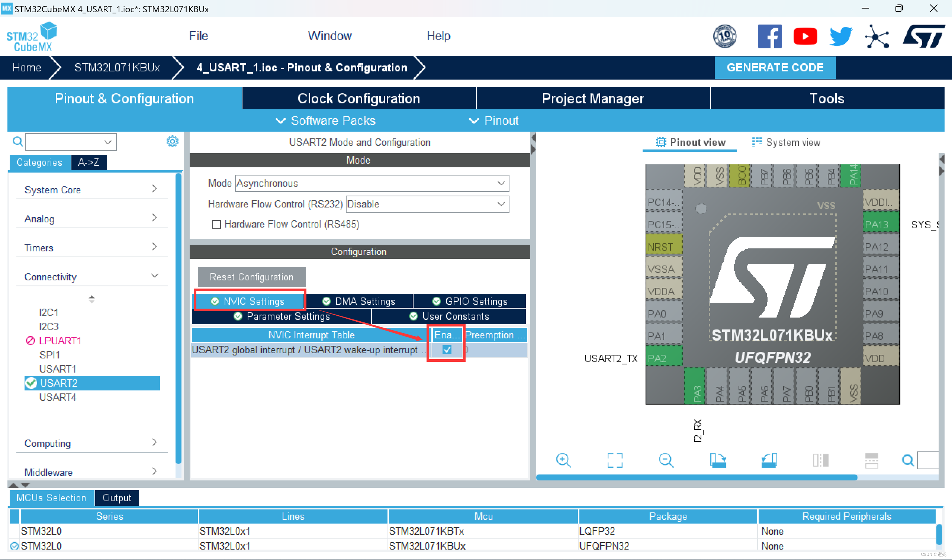Zoom out of the pinout chip view
This screenshot has width=952, height=560.
tap(666, 460)
